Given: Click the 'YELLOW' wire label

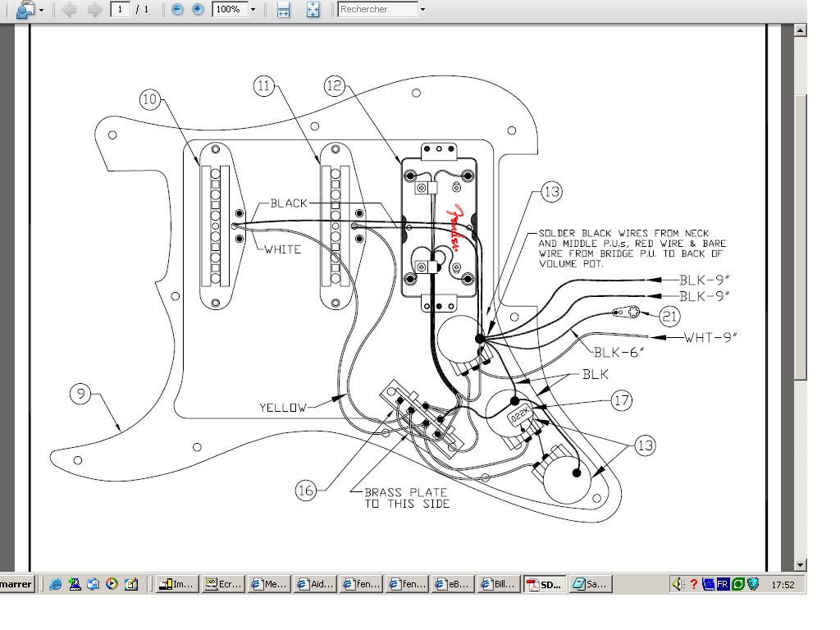Looking at the screenshot, I should [x=283, y=408].
